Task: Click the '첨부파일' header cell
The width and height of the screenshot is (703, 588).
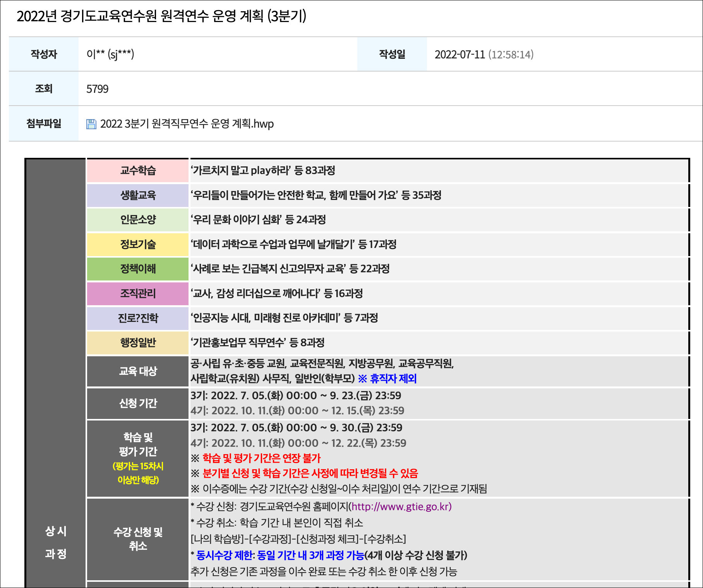Action: pos(44,123)
